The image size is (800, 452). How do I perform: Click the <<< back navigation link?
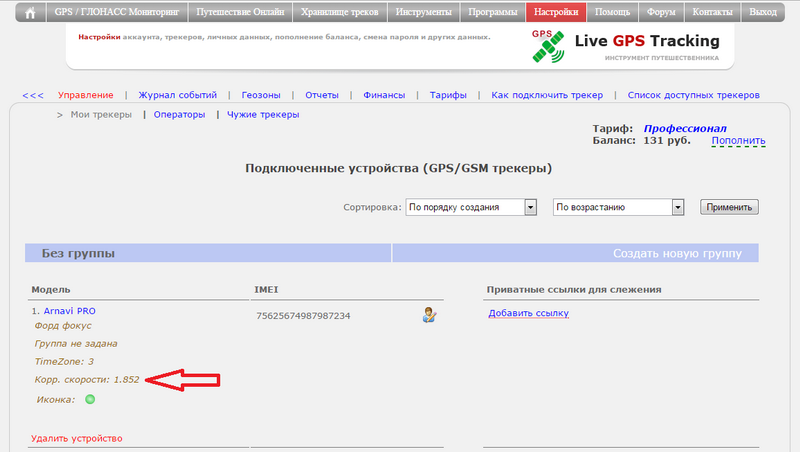coord(33,95)
